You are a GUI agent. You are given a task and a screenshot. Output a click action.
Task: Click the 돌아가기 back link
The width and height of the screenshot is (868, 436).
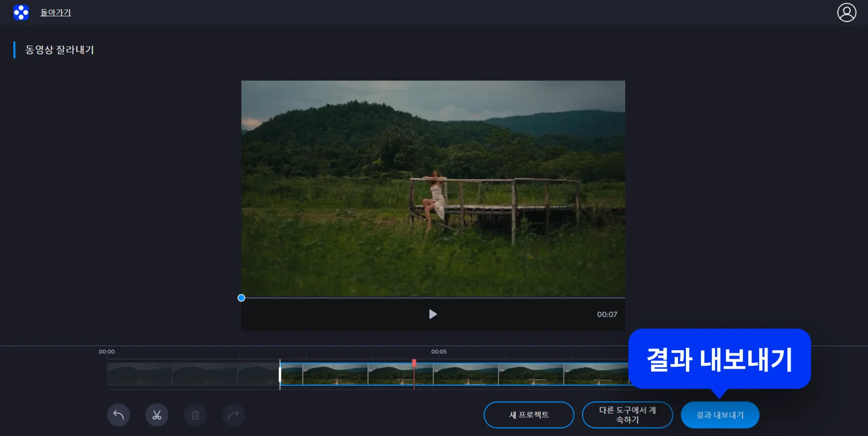[56, 12]
